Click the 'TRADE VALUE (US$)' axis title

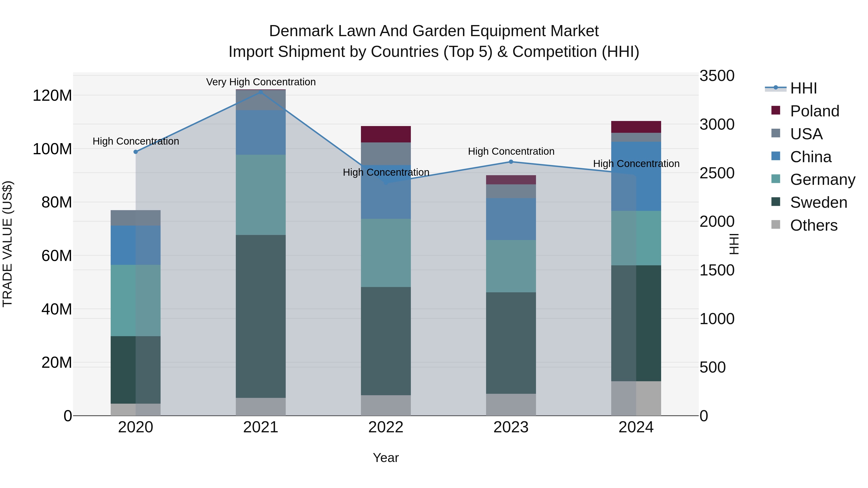(7, 244)
